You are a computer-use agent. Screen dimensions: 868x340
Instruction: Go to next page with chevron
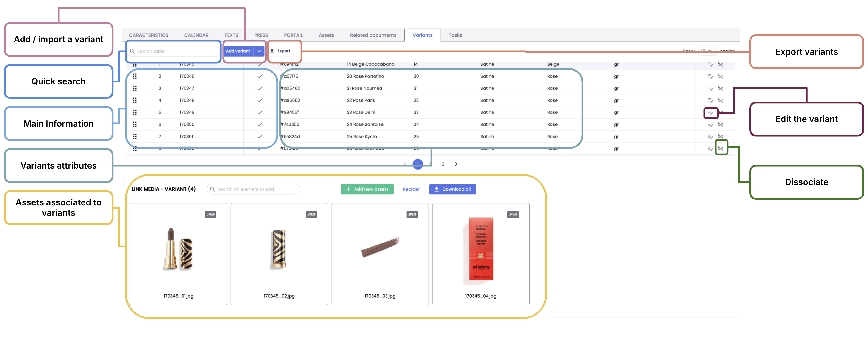coord(456,164)
